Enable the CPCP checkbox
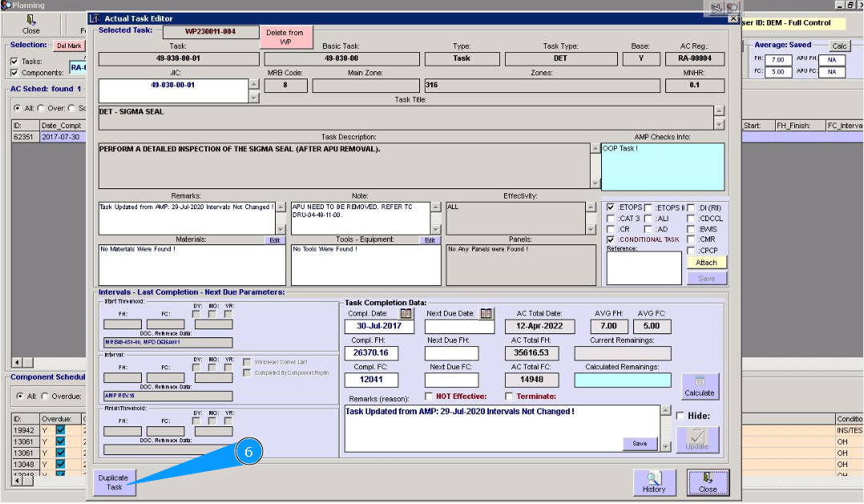Image resolution: width=864 pixels, height=504 pixels. click(691, 251)
